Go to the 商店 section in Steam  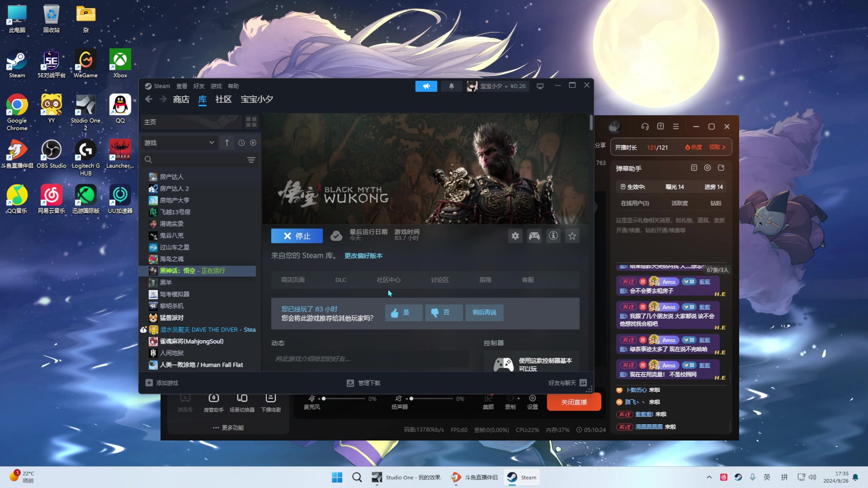(x=181, y=99)
